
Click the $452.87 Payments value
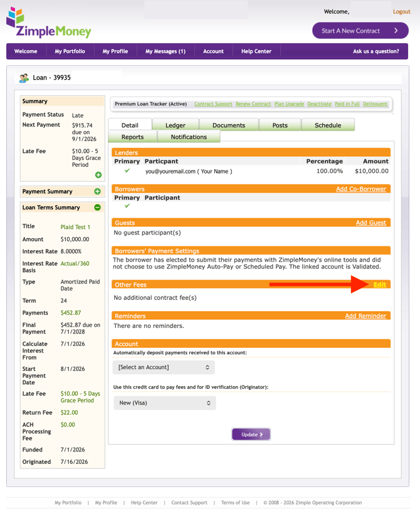71,313
